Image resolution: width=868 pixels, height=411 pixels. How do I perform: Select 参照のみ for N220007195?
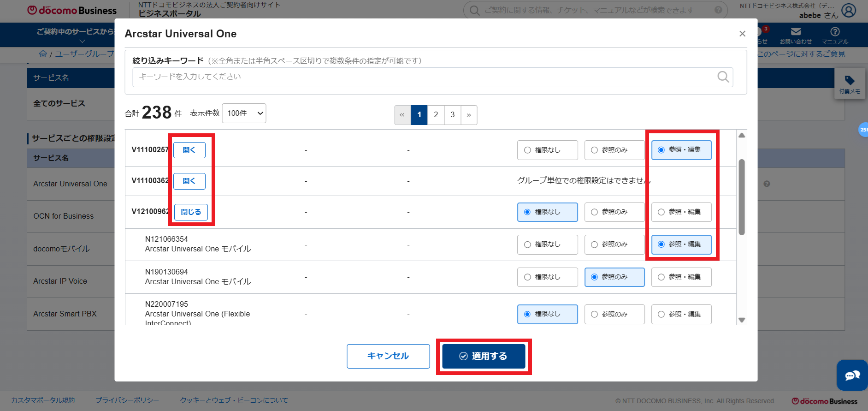pos(614,314)
